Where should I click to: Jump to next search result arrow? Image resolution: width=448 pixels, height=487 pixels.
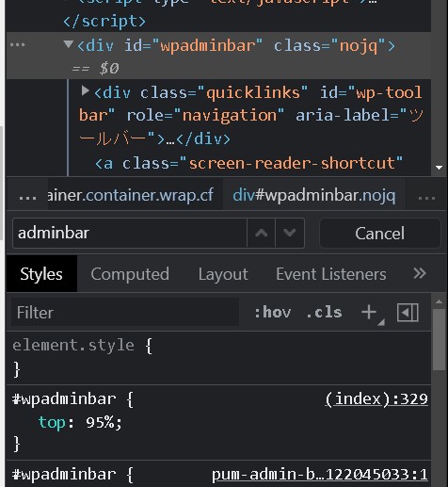click(x=290, y=233)
